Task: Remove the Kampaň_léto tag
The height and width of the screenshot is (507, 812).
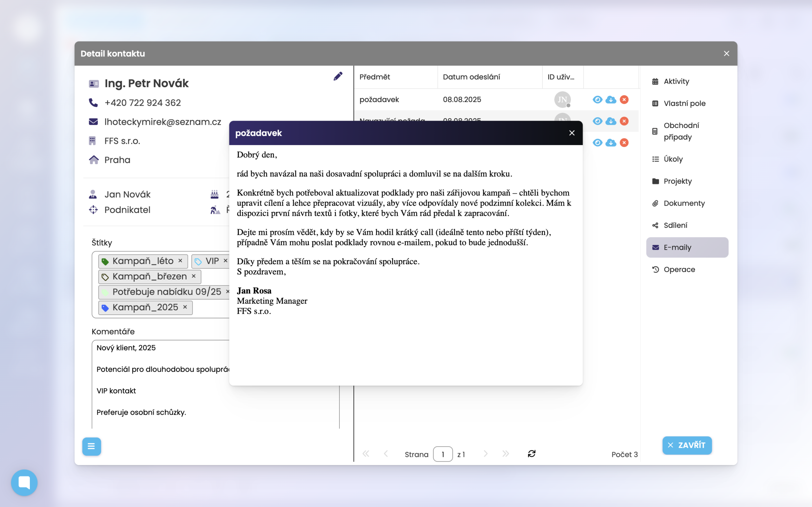Action: coord(180,261)
